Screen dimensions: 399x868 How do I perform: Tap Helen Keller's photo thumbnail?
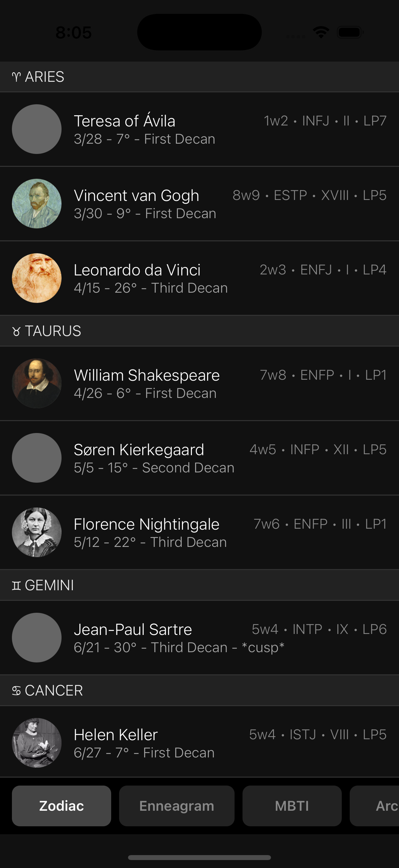click(x=37, y=743)
